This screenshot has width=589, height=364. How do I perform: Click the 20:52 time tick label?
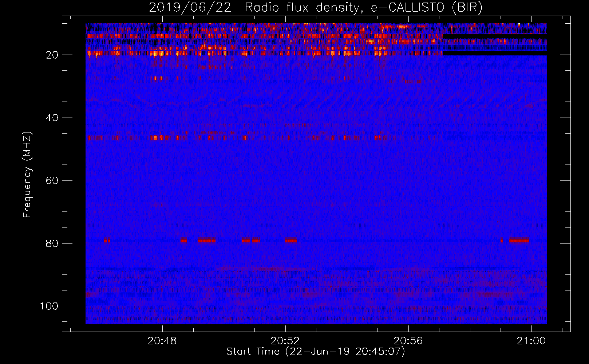point(285,341)
